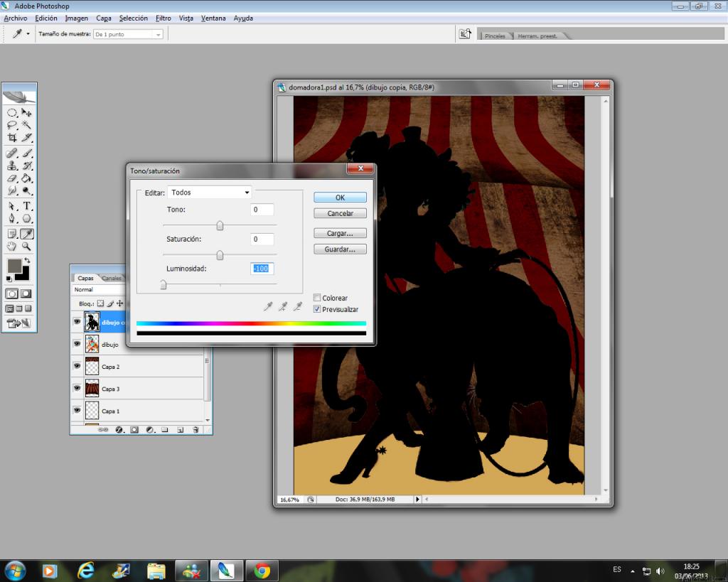
Task: Select the Type tool
Action: [x=26, y=206]
